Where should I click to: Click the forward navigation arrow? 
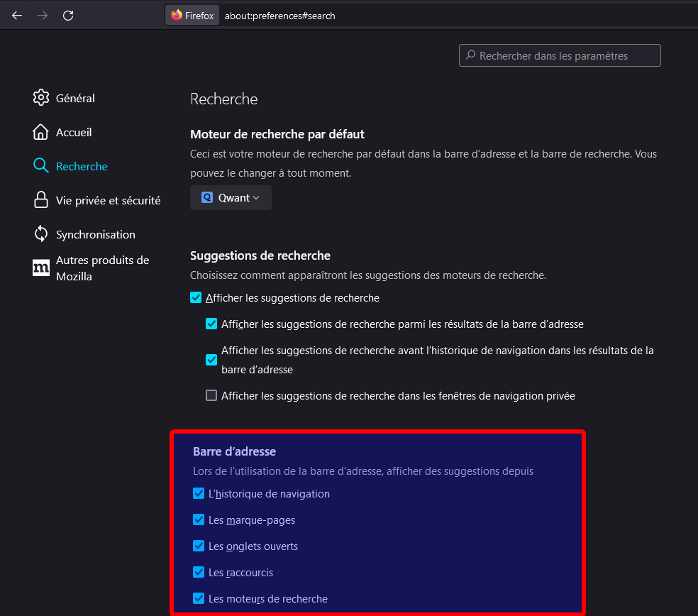(43, 16)
